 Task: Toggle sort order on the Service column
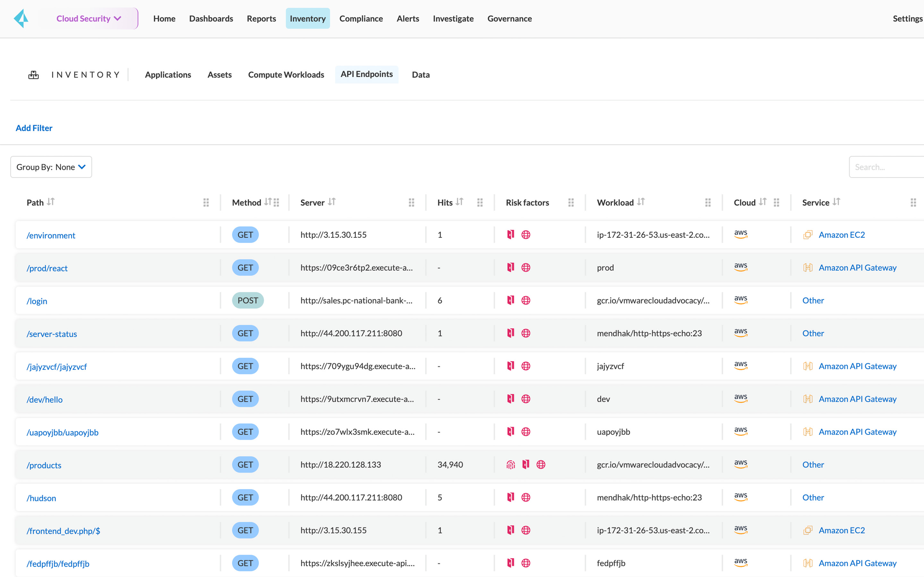836,202
